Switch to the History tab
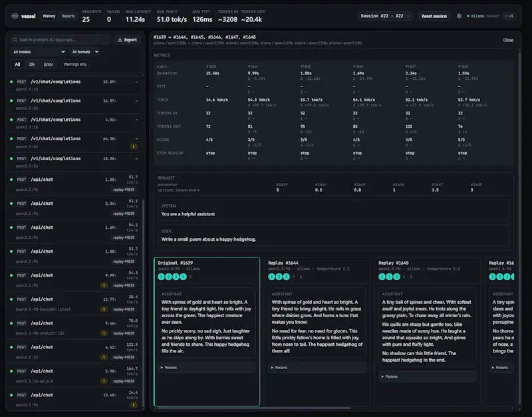 pos(49,16)
